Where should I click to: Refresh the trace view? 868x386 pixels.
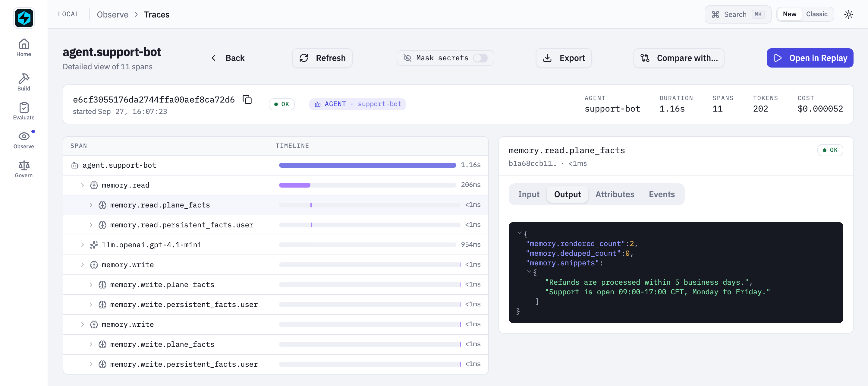click(322, 58)
